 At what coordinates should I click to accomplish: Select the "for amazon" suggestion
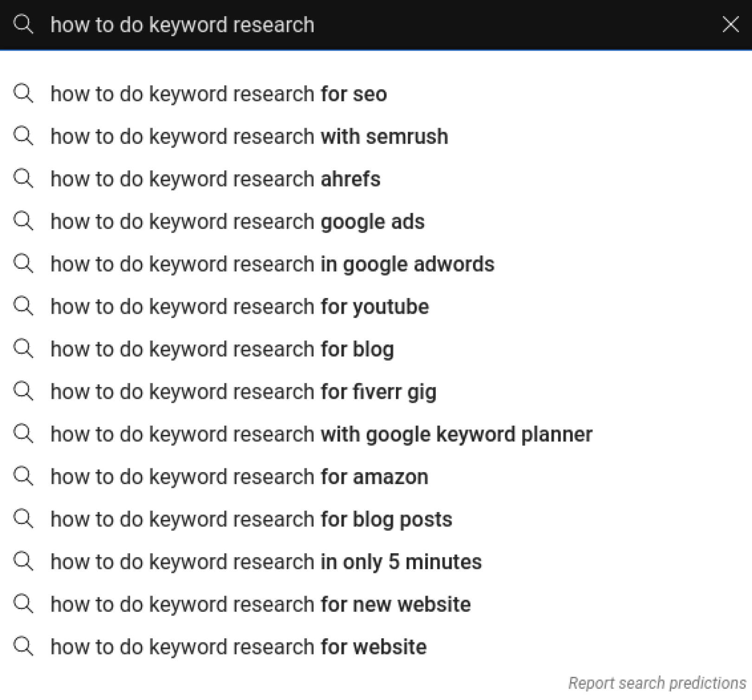(x=239, y=477)
